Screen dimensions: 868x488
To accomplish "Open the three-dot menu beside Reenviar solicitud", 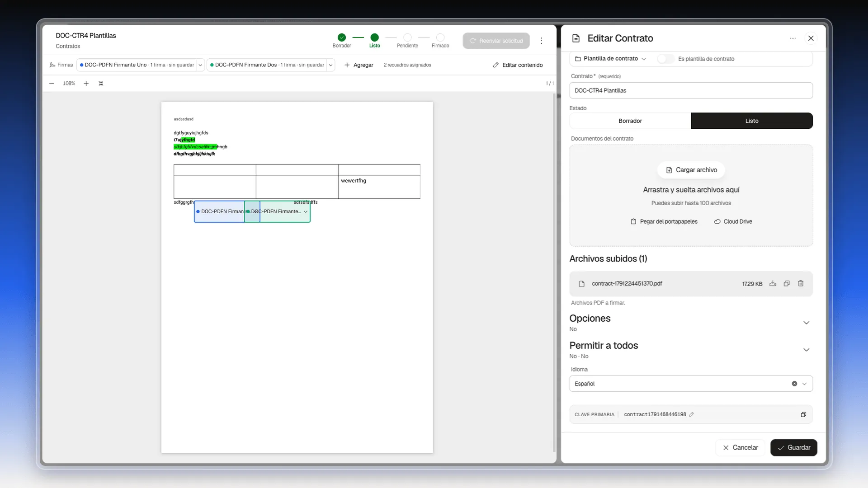I will (541, 41).
